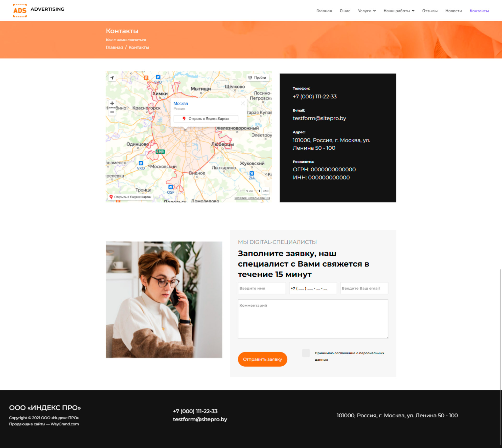Click the Введите имя input field
Image resolution: width=502 pixels, height=448 pixels.
click(x=261, y=288)
